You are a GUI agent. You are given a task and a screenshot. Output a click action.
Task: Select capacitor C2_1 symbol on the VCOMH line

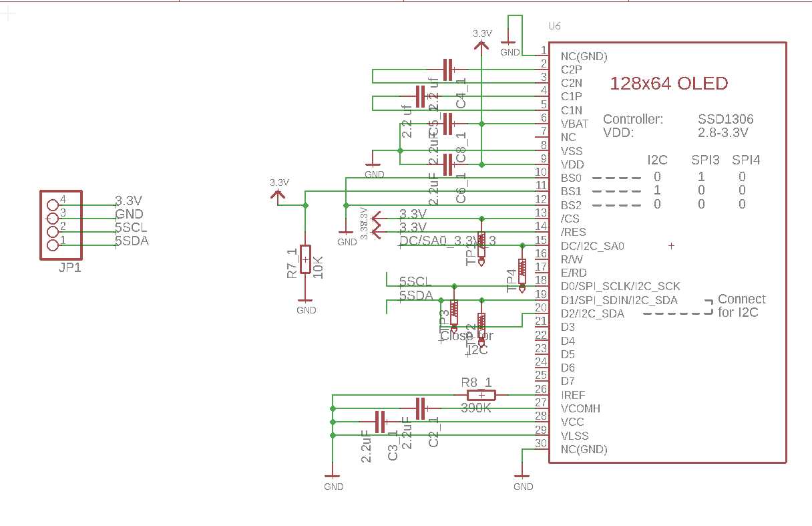pyautogui.click(x=421, y=408)
